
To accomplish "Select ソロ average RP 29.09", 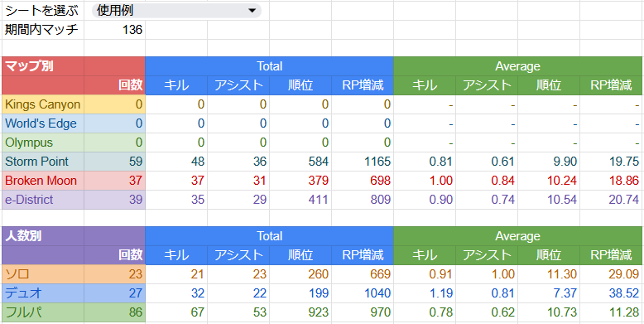I will pyautogui.click(x=611, y=274).
